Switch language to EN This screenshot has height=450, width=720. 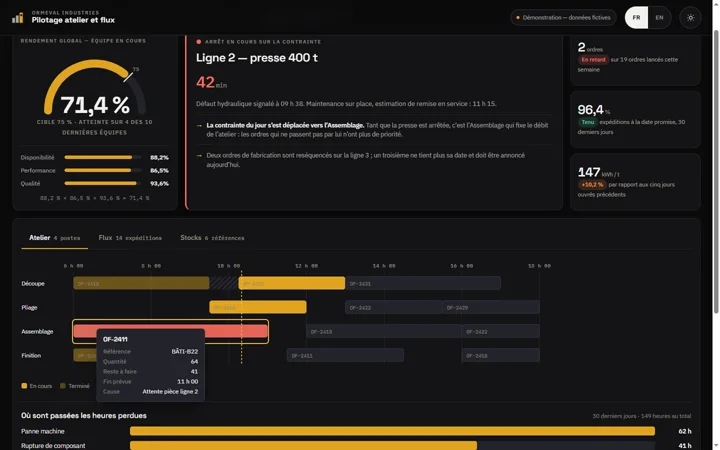pyautogui.click(x=659, y=18)
